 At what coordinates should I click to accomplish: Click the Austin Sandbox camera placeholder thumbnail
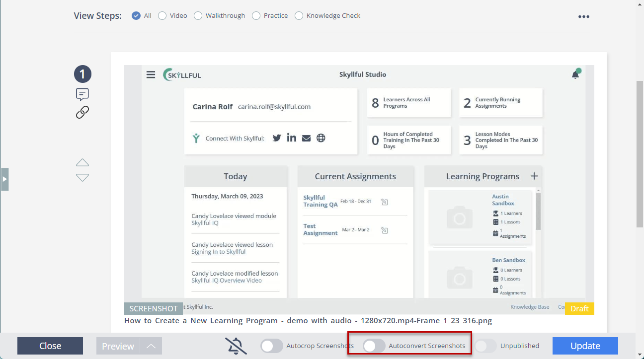click(x=460, y=218)
